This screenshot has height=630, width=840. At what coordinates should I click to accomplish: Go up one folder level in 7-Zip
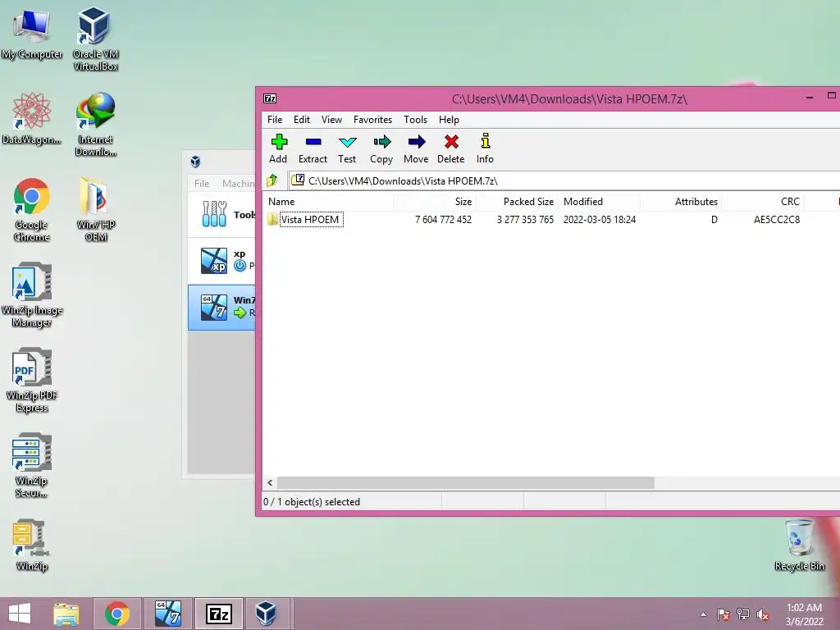coord(272,180)
